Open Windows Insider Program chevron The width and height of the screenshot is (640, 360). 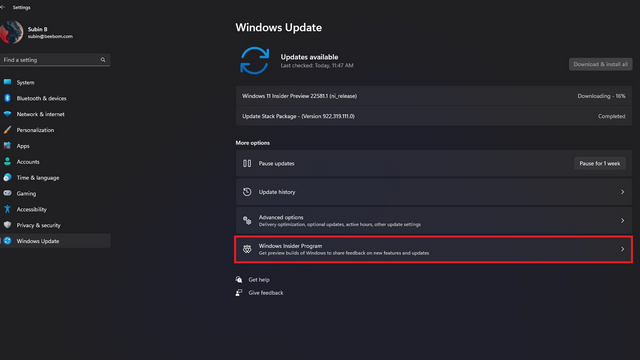[x=622, y=249]
